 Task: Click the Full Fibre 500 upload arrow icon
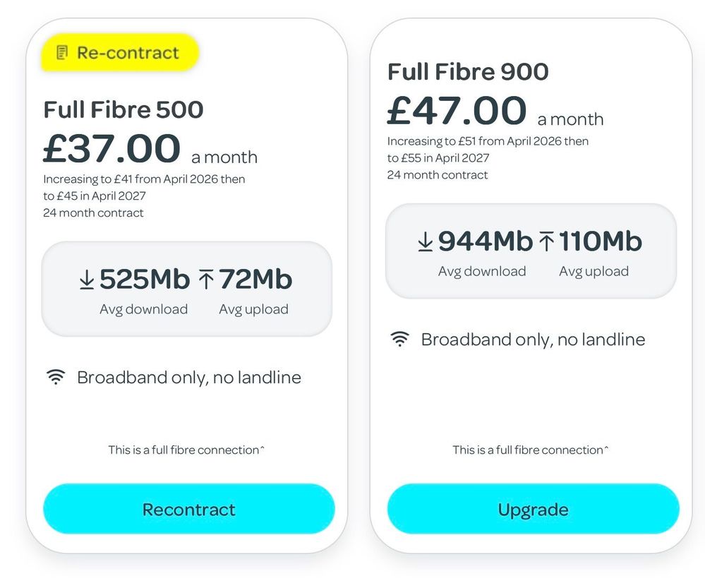point(205,280)
